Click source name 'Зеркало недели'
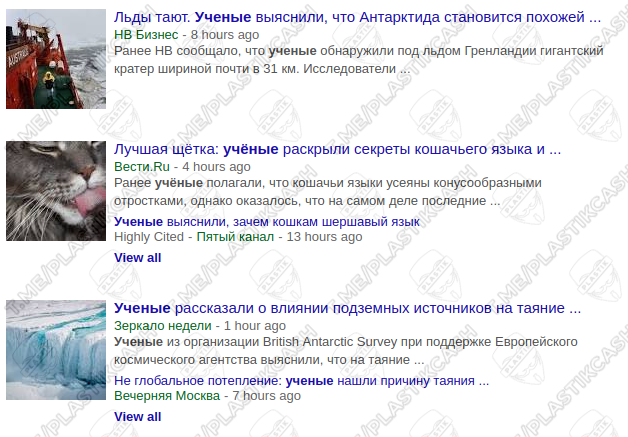628x437 pixels. (x=163, y=326)
